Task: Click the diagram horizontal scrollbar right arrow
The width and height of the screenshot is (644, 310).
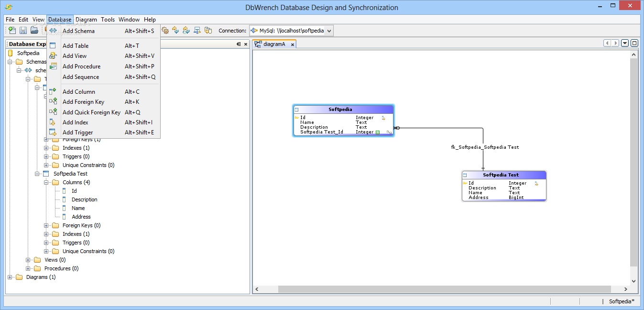Action: click(x=626, y=289)
